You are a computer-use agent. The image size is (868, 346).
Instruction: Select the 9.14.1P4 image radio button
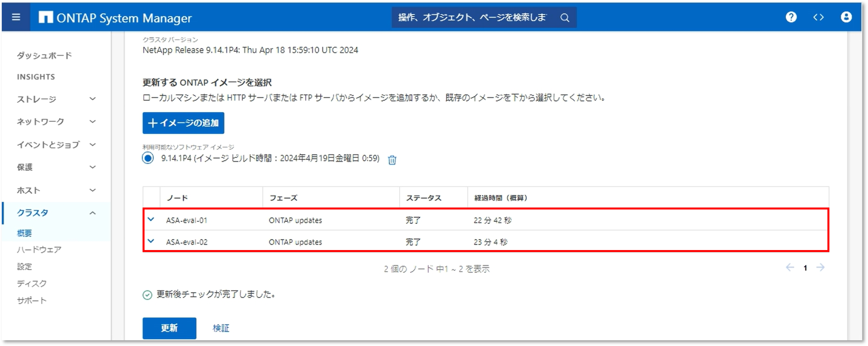coord(148,158)
